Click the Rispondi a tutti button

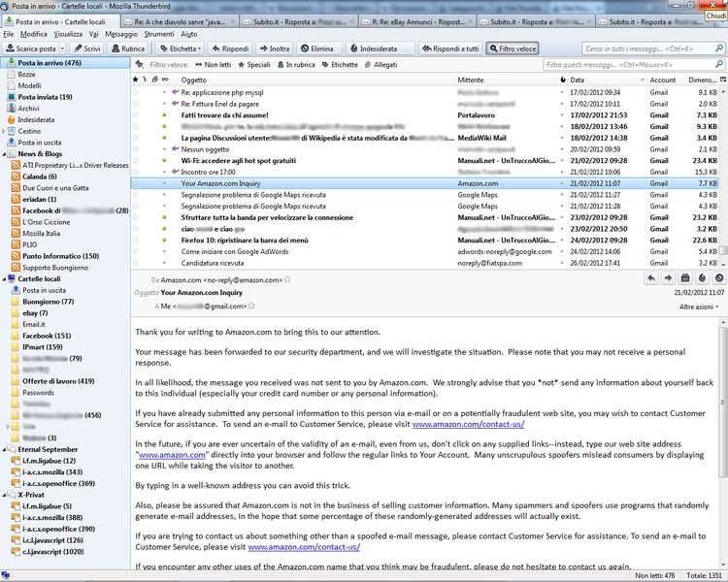pyautogui.click(x=450, y=48)
